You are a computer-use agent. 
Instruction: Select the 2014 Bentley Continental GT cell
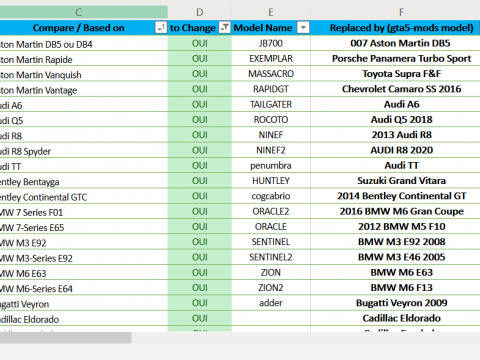395,196
